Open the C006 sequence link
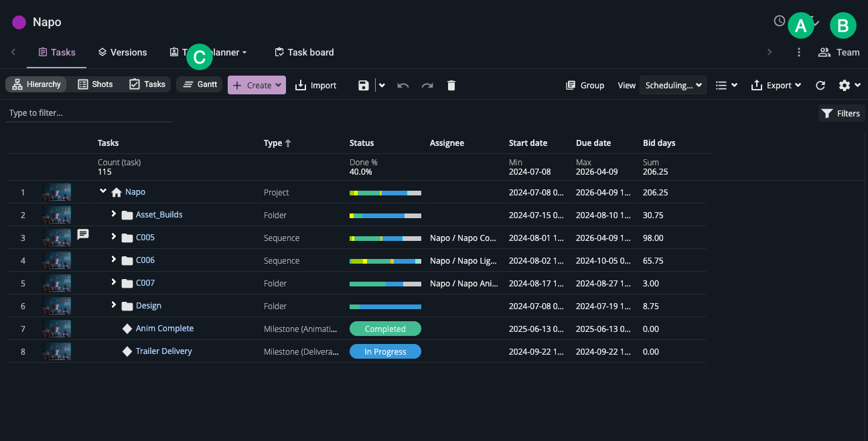 pos(144,260)
